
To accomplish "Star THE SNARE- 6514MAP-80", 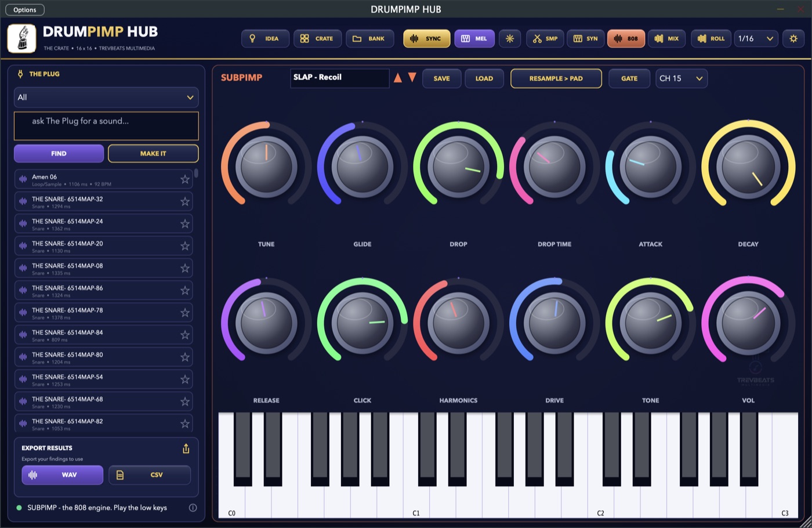I will (185, 357).
